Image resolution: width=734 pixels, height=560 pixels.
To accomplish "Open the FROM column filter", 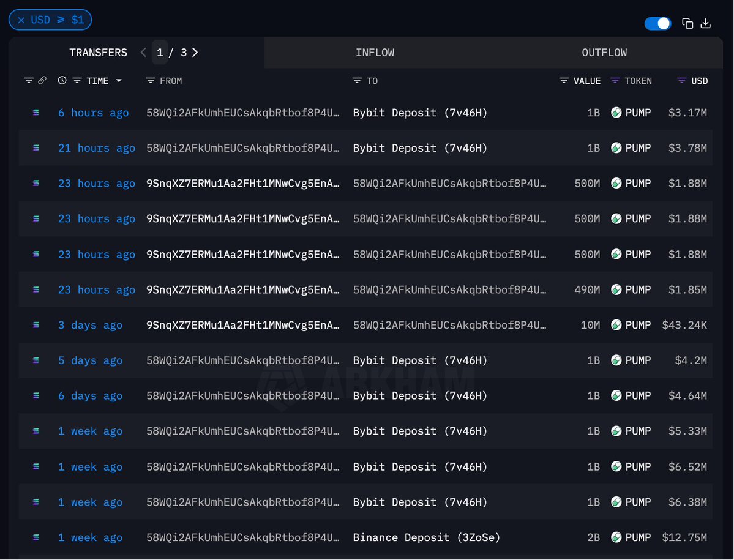I will (x=150, y=80).
